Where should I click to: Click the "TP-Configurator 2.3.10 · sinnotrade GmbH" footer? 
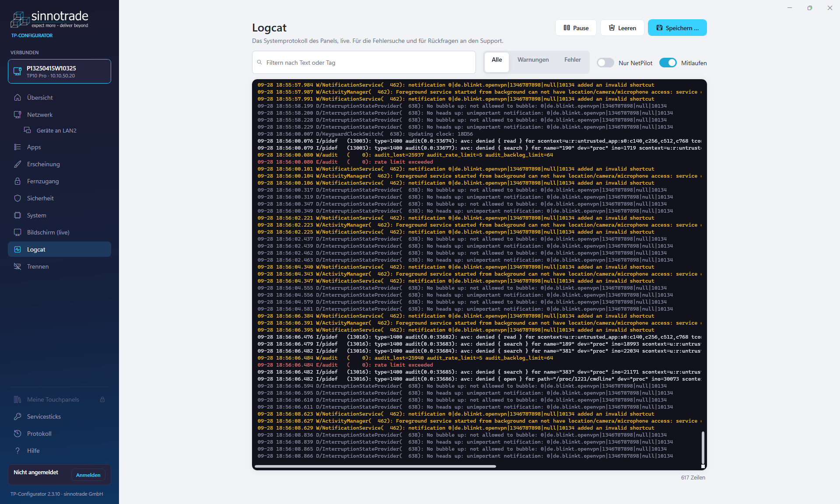click(x=57, y=494)
